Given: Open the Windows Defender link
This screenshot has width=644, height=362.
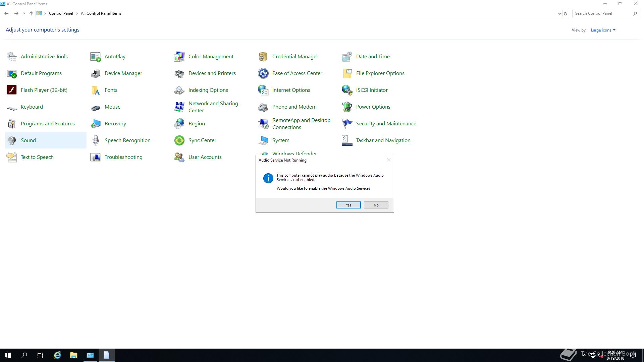Looking at the screenshot, I should pyautogui.click(x=294, y=153).
